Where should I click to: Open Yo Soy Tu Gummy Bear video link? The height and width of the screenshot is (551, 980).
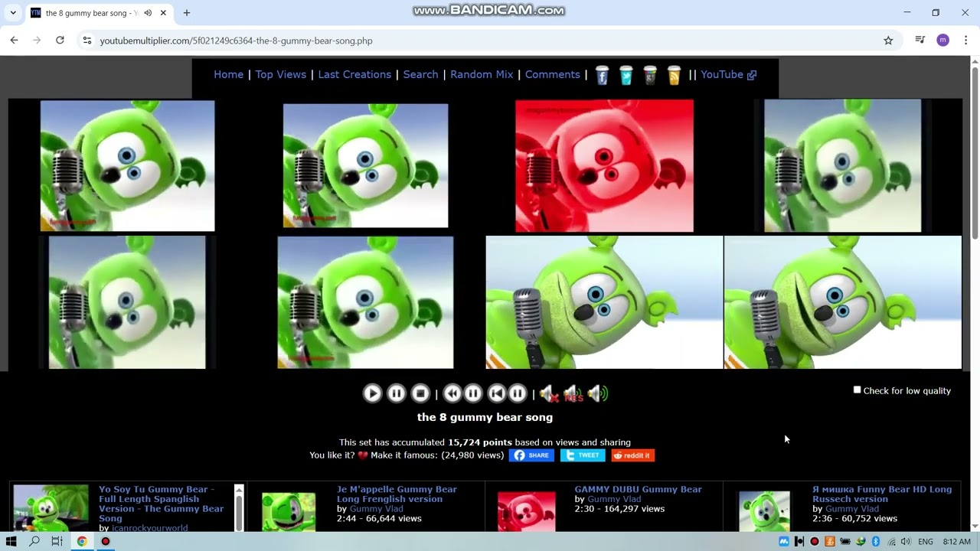(161, 504)
